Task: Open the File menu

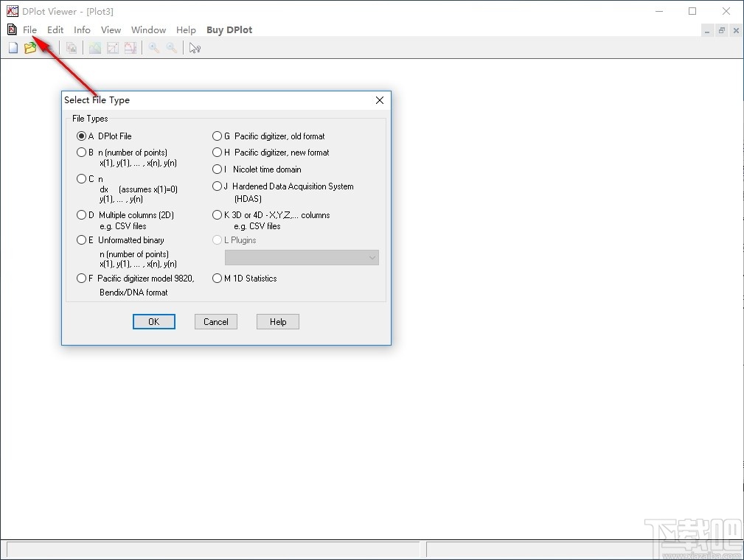Action: [29, 29]
